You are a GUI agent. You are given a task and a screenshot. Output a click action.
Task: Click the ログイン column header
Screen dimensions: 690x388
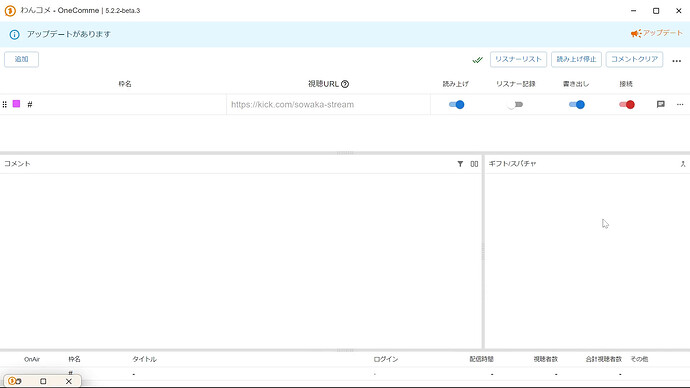(x=386, y=359)
